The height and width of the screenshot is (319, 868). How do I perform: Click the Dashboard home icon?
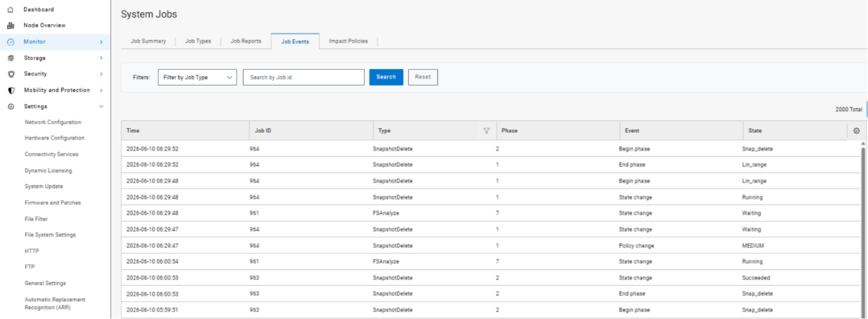[x=10, y=9]
